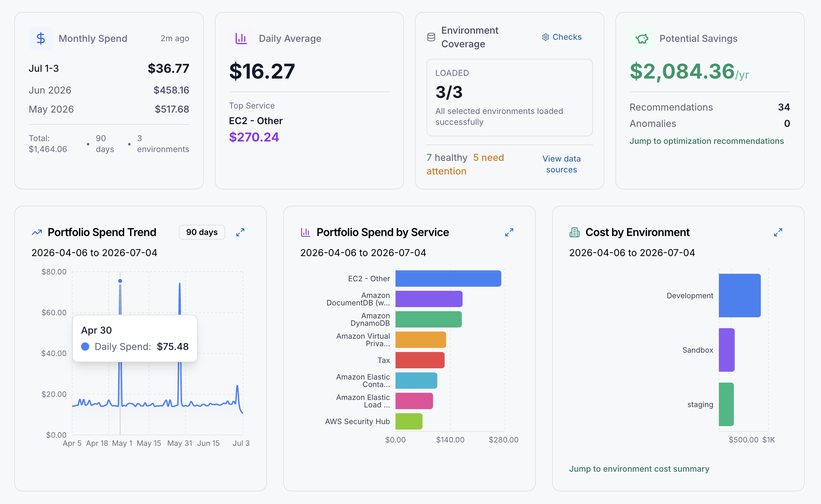The height and width of the screenshot is (504, 821).
Task: Jump to environment cost summary
Action: (639, 469)
